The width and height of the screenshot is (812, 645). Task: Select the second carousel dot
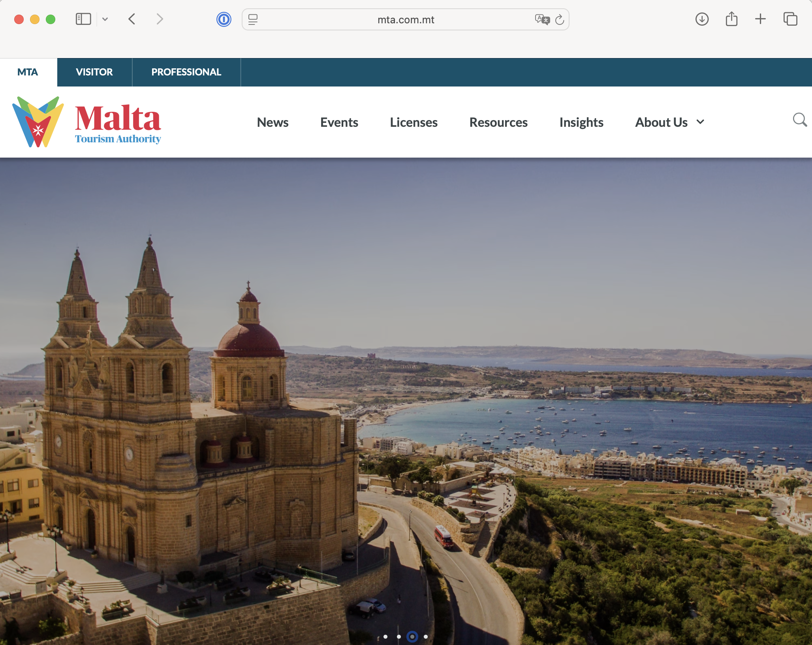[x=399, y=637]
